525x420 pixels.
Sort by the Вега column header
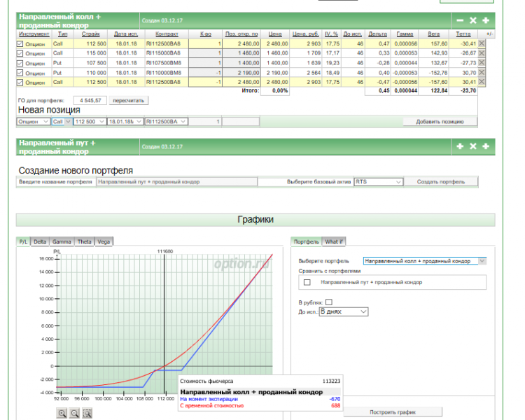pyautogui.click(x=433, y=34)
